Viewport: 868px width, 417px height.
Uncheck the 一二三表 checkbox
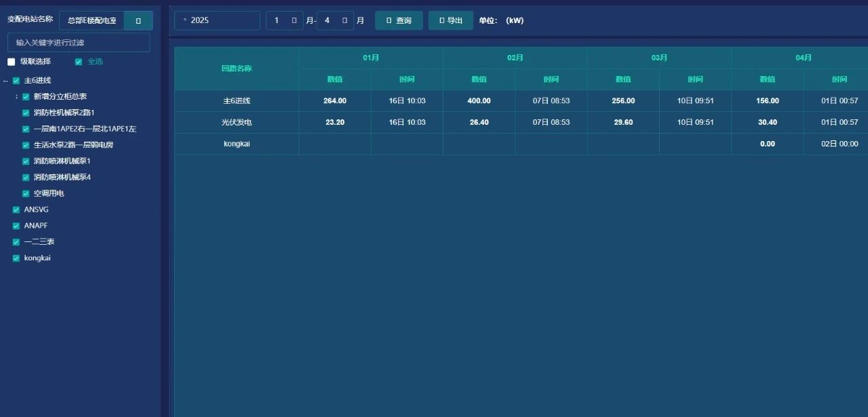(16, 242)
